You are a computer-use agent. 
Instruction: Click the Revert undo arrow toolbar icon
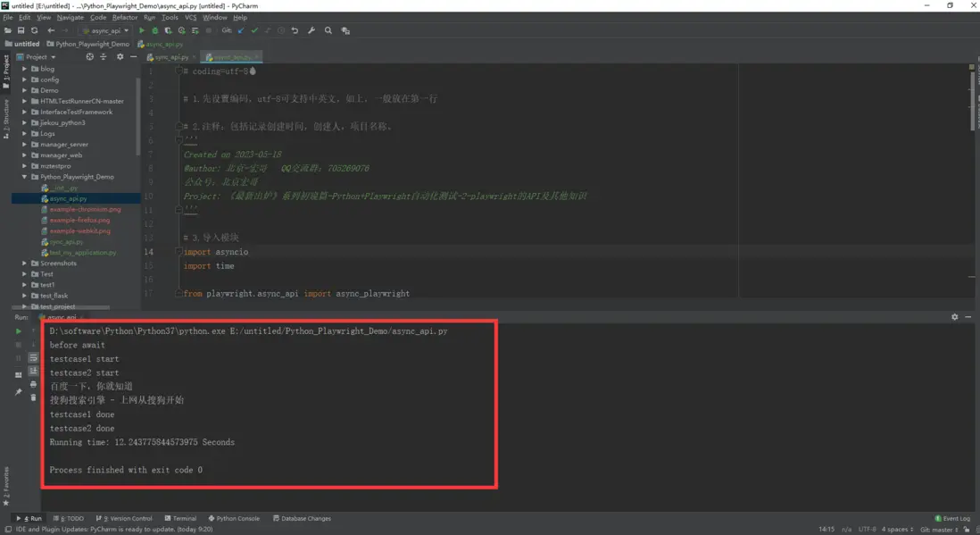295,30
